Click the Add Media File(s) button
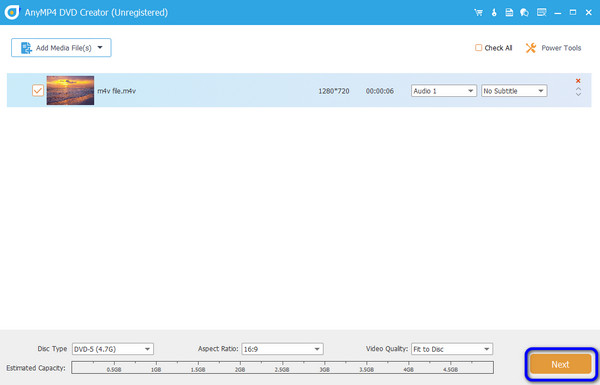Screen dimensions: 600x385 coord(61,48)
